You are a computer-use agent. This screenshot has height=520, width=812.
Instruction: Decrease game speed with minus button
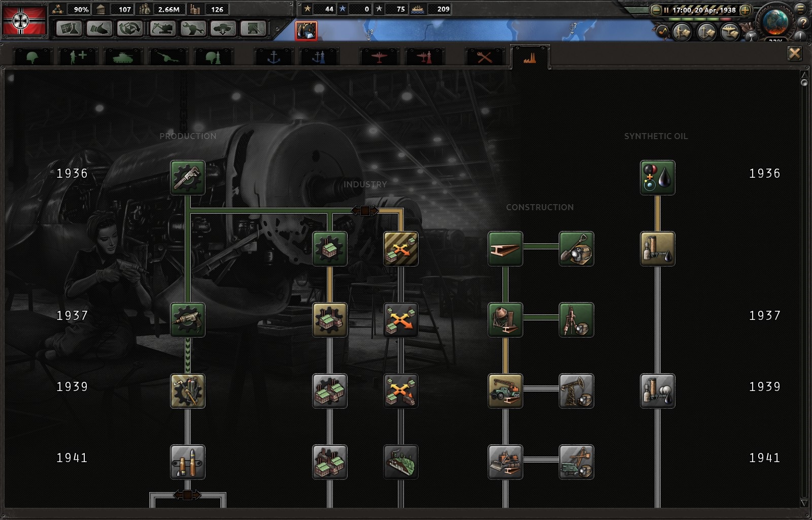(656, 10)
